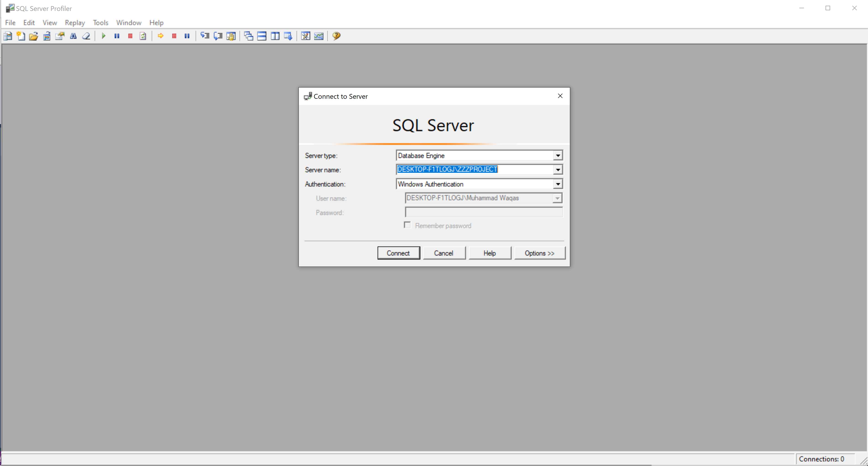The height and width of the screenshot is (466, 868).
Task: Click the Options >> button
Action: [x=539, y=253]
